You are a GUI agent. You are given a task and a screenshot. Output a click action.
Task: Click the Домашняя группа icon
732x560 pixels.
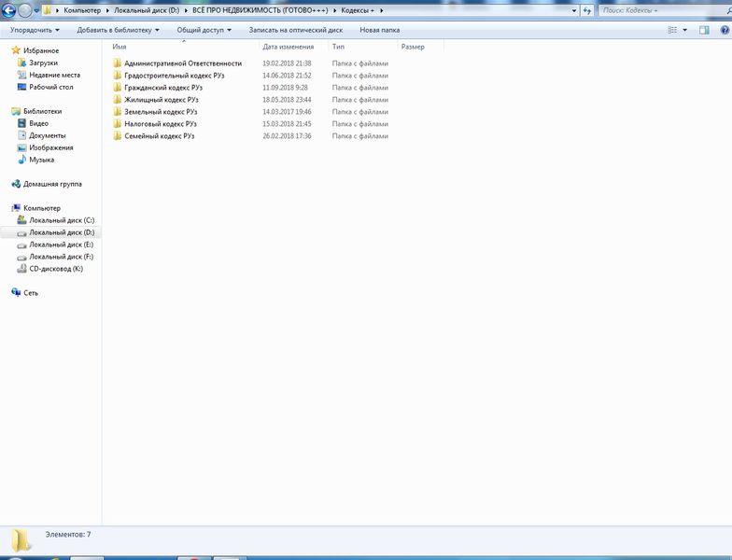tap(16, 184)
